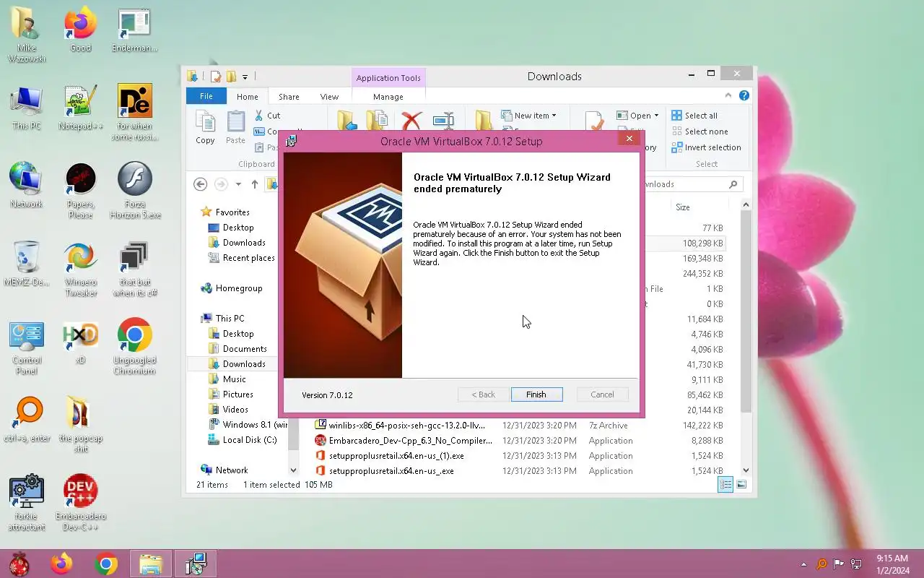924x578 pixels.
Task: Open the Open dropdown in the ribbon
Action: click(637, 116)
